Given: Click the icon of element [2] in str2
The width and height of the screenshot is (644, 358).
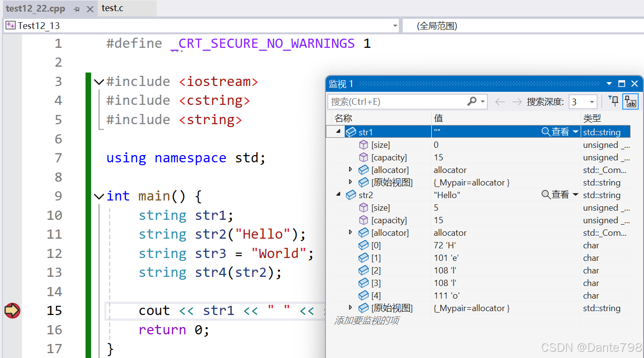Looking at the screenshot, I should pos(364,270).
